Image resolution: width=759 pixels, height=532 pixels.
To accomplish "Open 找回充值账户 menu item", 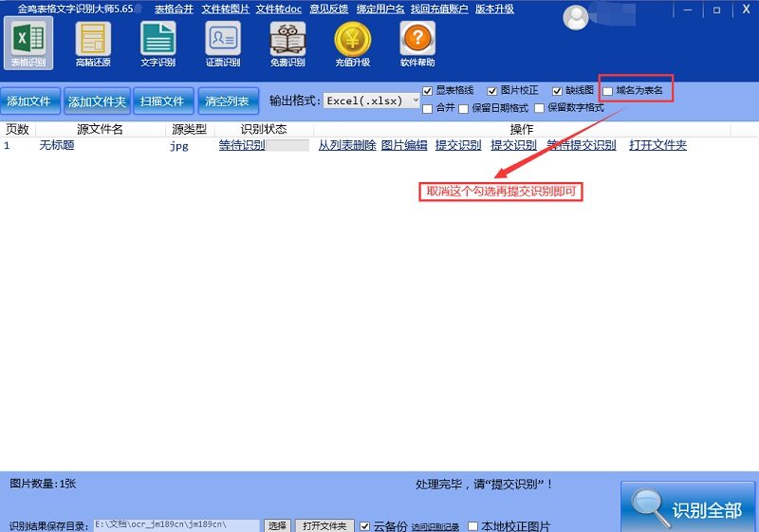I will 439,9.
